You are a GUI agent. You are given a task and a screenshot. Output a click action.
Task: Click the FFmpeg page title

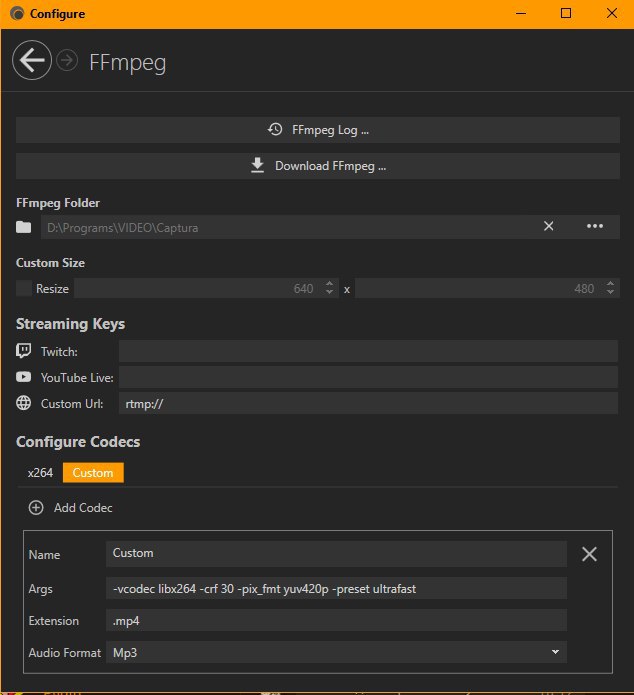(128, 62)
